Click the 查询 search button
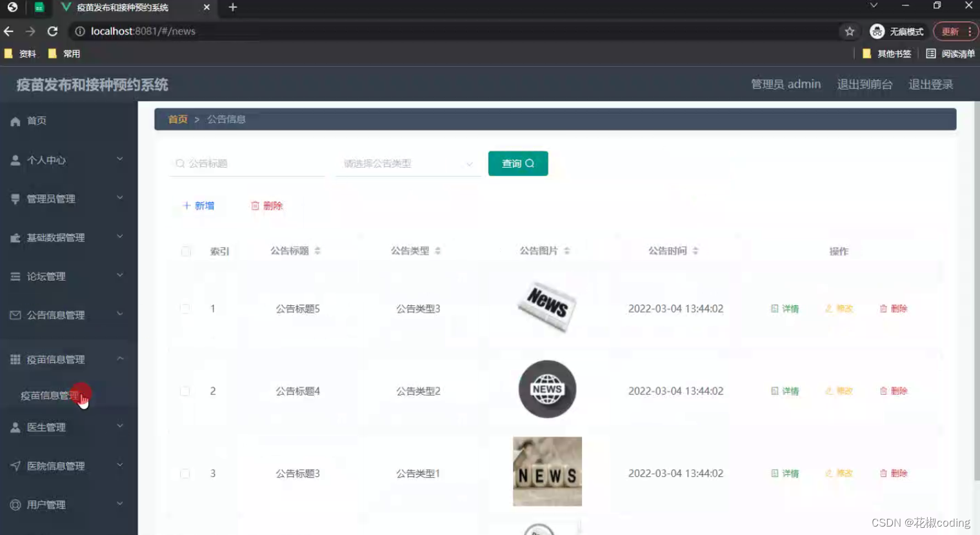The height and width of the screenshot is (535, 980). click(x=518, y=163)
